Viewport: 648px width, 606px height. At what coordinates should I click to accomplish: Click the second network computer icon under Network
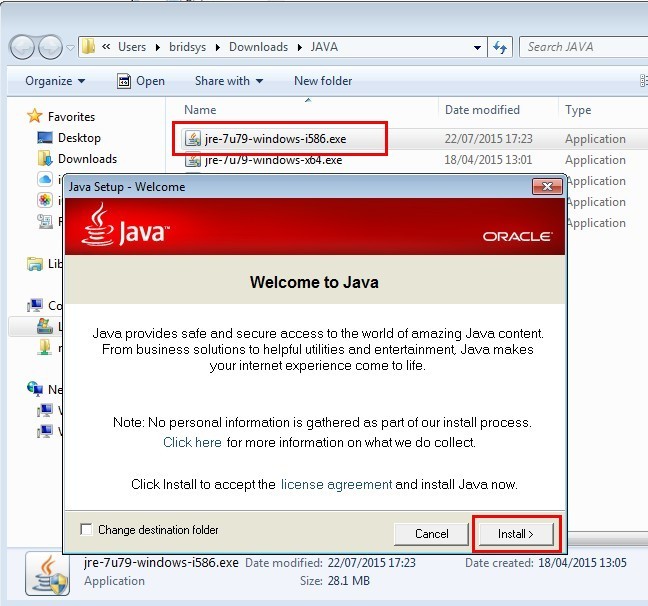click(45, 431)
